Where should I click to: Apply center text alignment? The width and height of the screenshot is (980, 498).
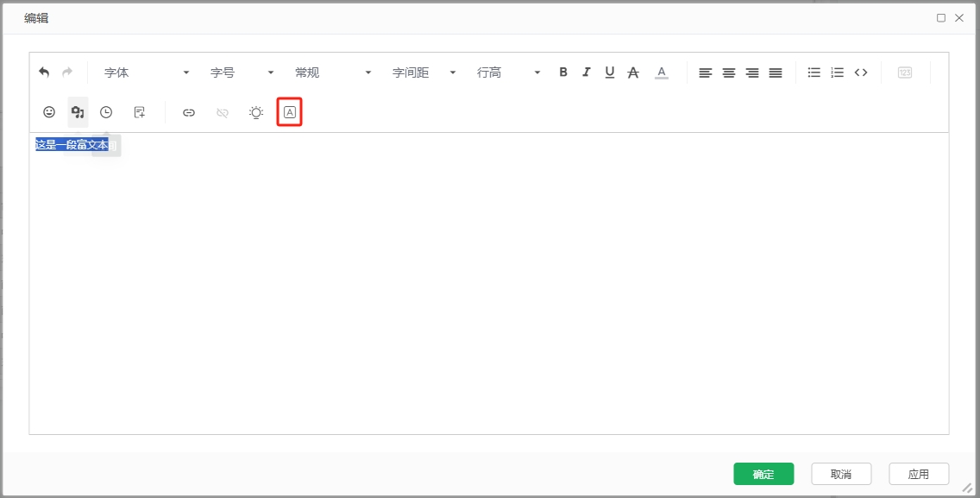pyautogui.click(x=729, y=72)
